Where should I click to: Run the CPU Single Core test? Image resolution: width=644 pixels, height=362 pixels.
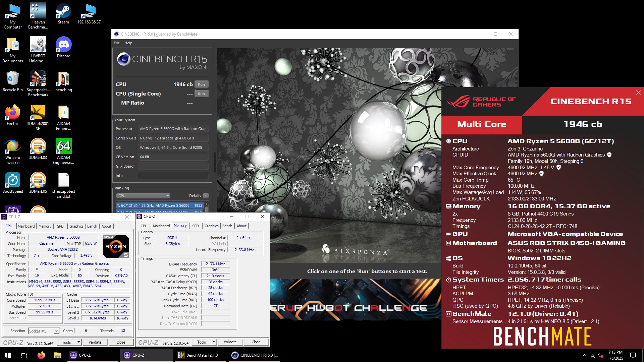pos(201,94)
